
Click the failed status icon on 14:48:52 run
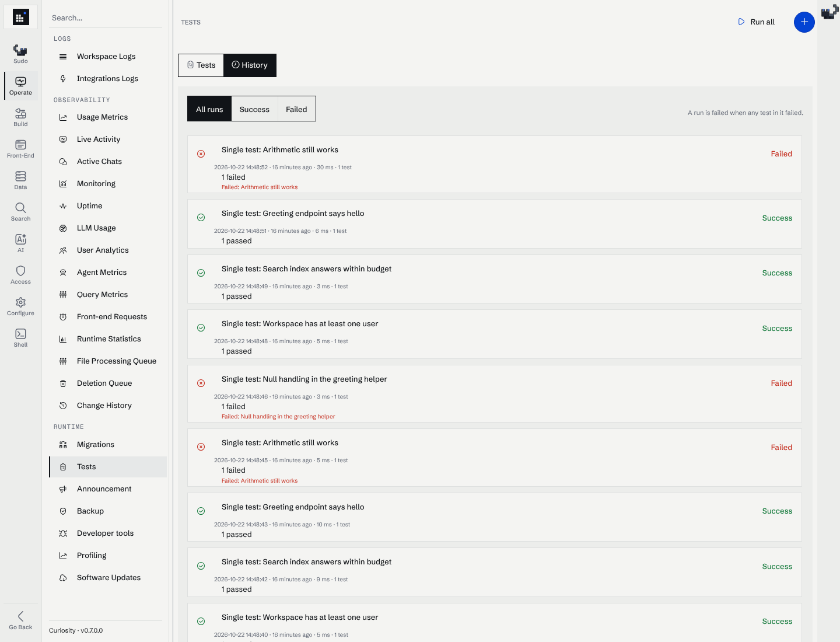[201, 154]
